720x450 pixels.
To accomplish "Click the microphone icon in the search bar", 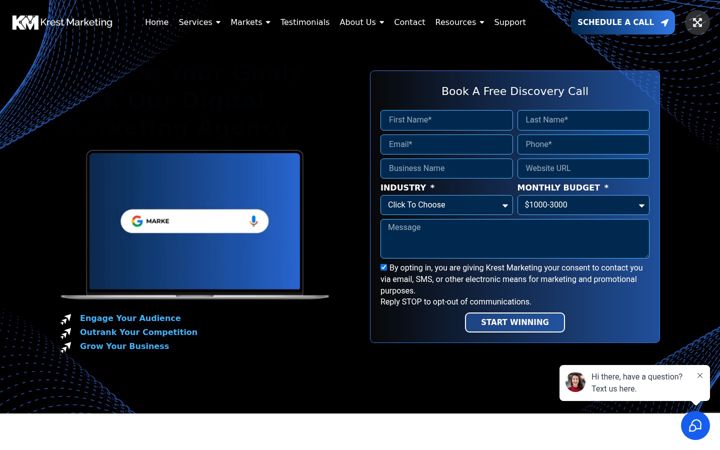I will [x=253, y=221].
